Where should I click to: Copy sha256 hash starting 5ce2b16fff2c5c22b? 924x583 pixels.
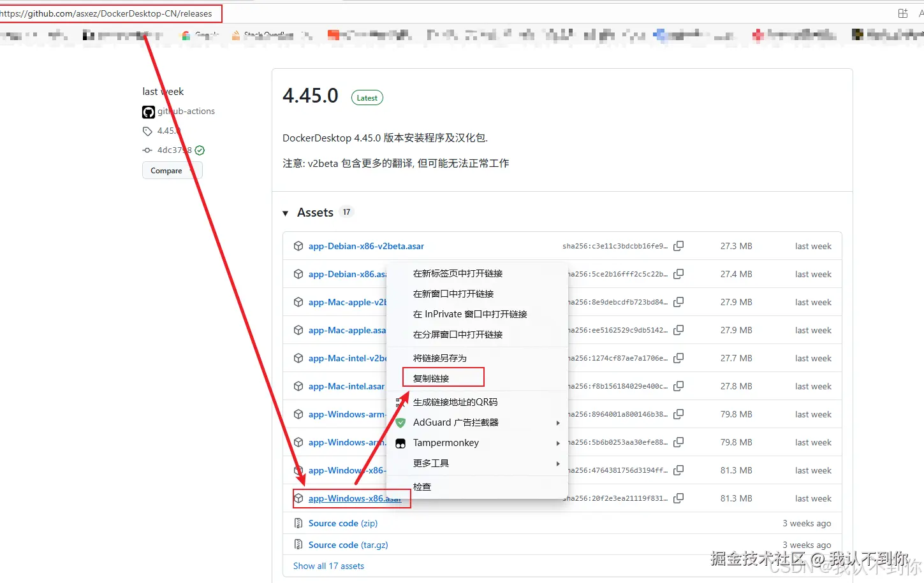[678, 274]
